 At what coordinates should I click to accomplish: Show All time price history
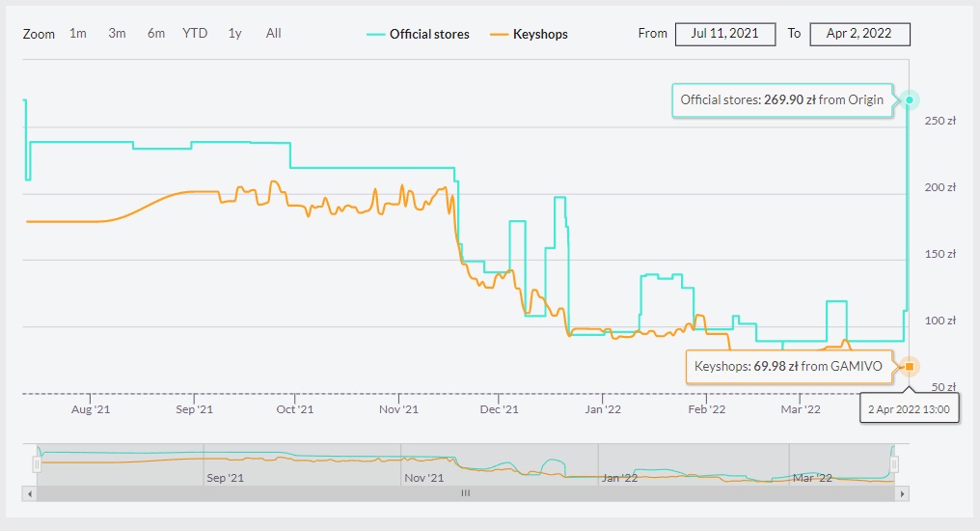click(273, 33)
